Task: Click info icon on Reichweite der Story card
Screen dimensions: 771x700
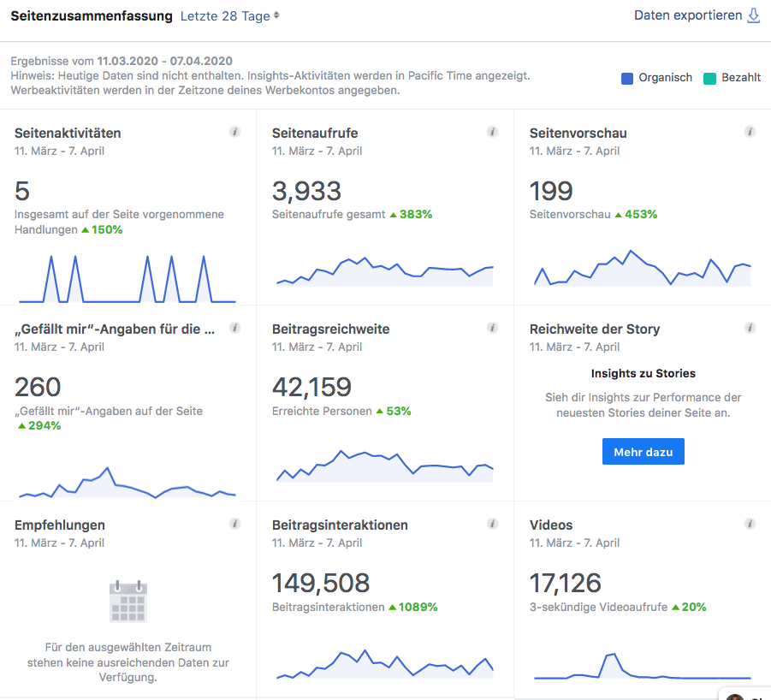Action: coord(750,328)
